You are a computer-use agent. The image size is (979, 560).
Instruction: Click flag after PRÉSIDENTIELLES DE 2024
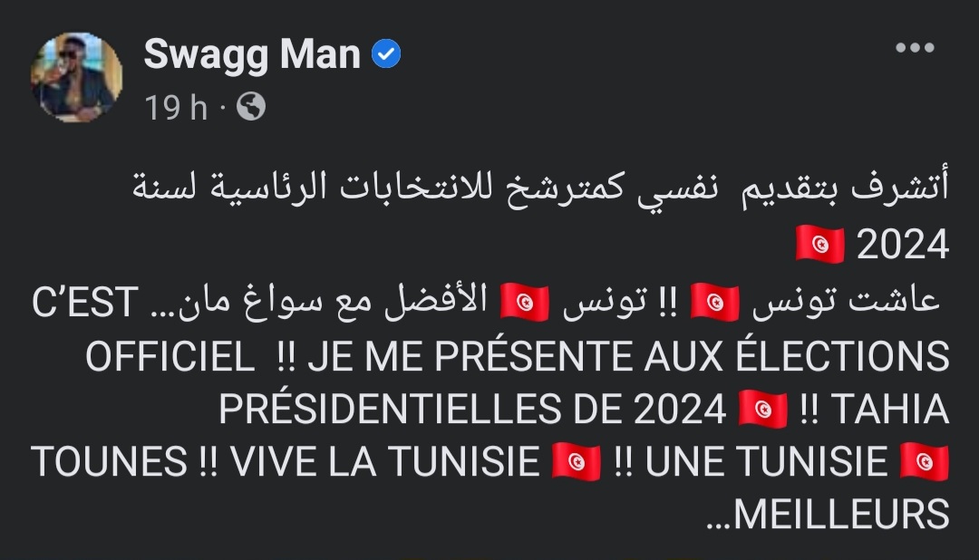click(x=763, y=410)
